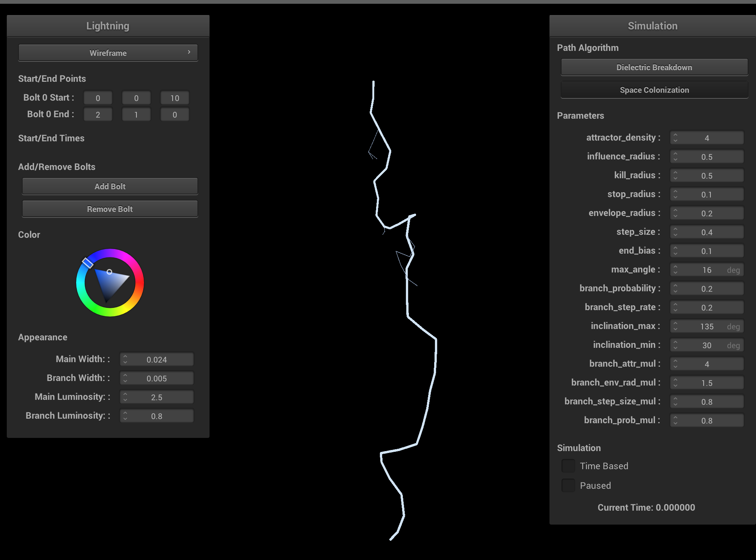This screenshot has width=756, height=560.
Task: Click the stepper arrows for Branch Luminosity
Action: point(125,416)
